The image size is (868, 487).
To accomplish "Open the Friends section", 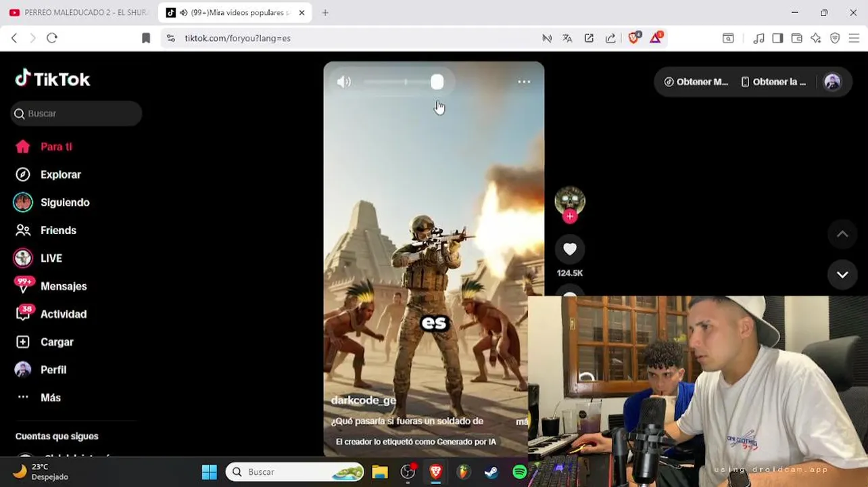I will 47,230.
